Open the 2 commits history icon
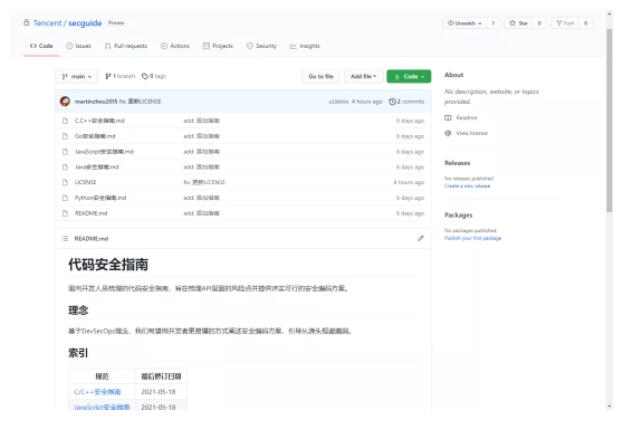This screenshot has width=624, height=433. pyautogui.click(x=393, y=101)
